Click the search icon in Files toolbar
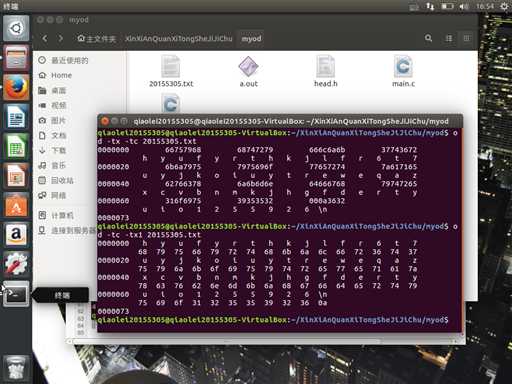512x384 pixels. point(428,38)
